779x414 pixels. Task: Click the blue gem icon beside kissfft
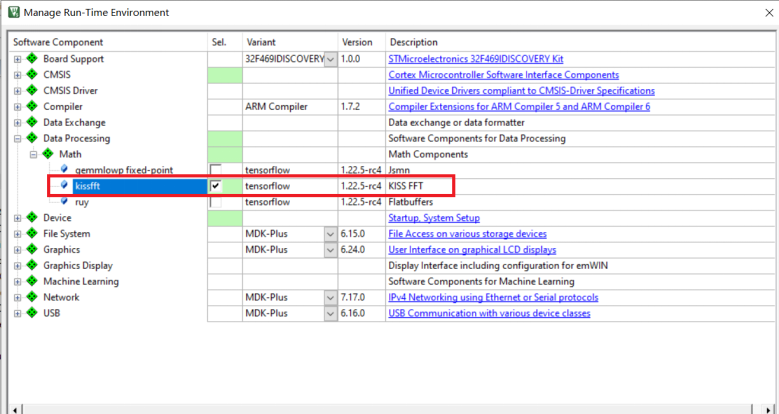pos(64,186)
